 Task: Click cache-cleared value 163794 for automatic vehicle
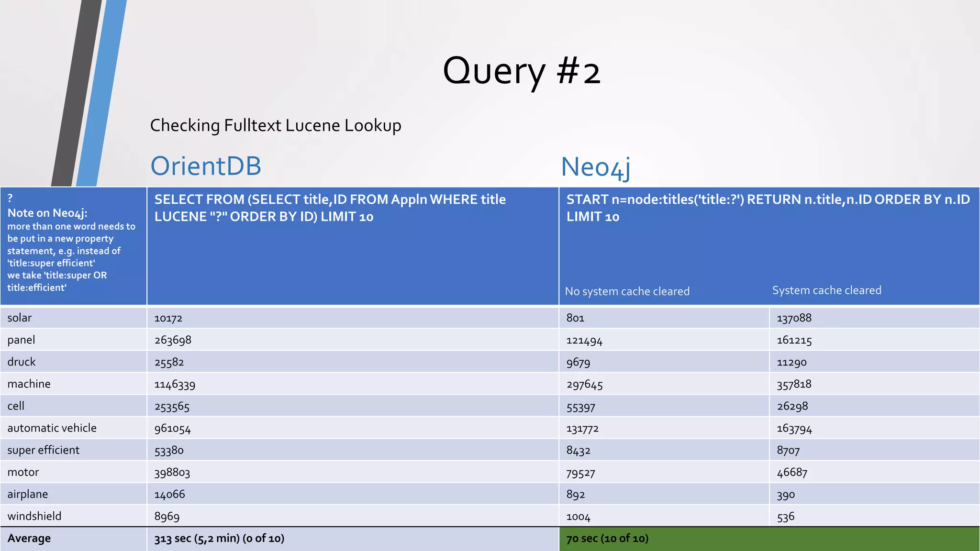794,429
